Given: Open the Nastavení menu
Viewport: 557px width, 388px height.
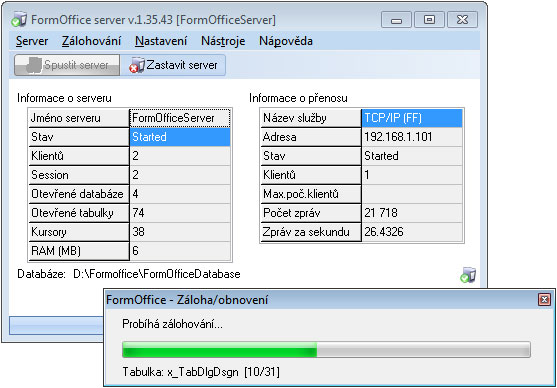Looking at the screenshot, I should tap(161, 41).
